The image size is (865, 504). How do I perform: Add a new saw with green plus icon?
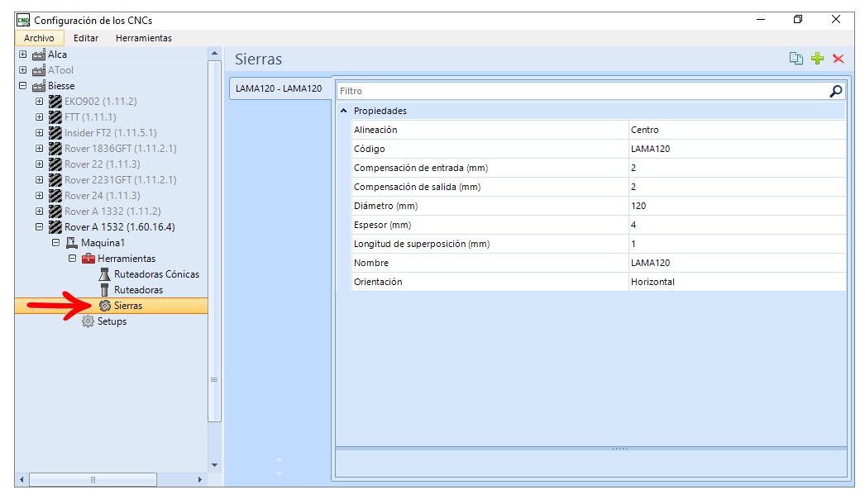click(x=818, y=59)
